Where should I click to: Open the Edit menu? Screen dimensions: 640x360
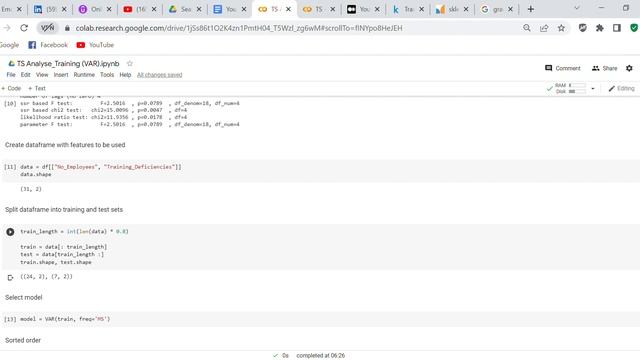[x=25, y=75]
